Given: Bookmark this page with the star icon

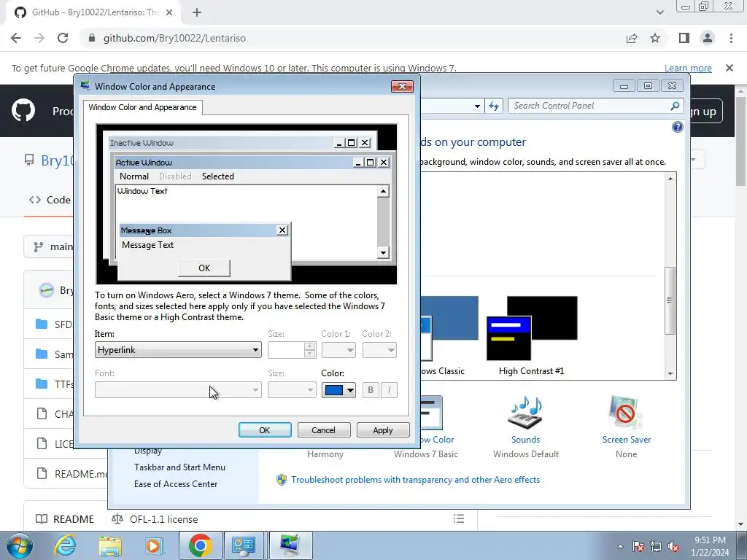Looking at the screenshot, I should 656,38.
